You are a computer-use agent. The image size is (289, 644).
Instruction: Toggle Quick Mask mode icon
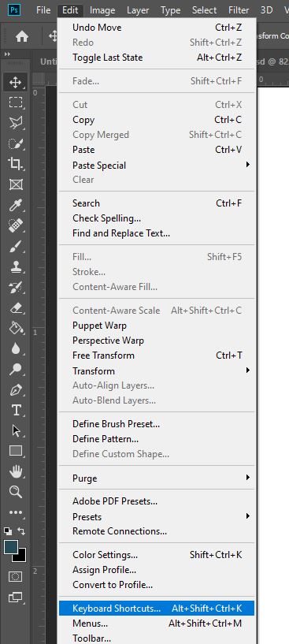16,577
